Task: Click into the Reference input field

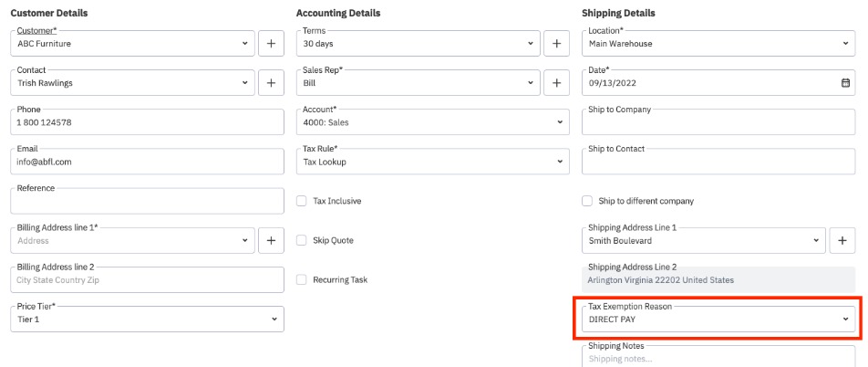Action: tap(150, 202)
